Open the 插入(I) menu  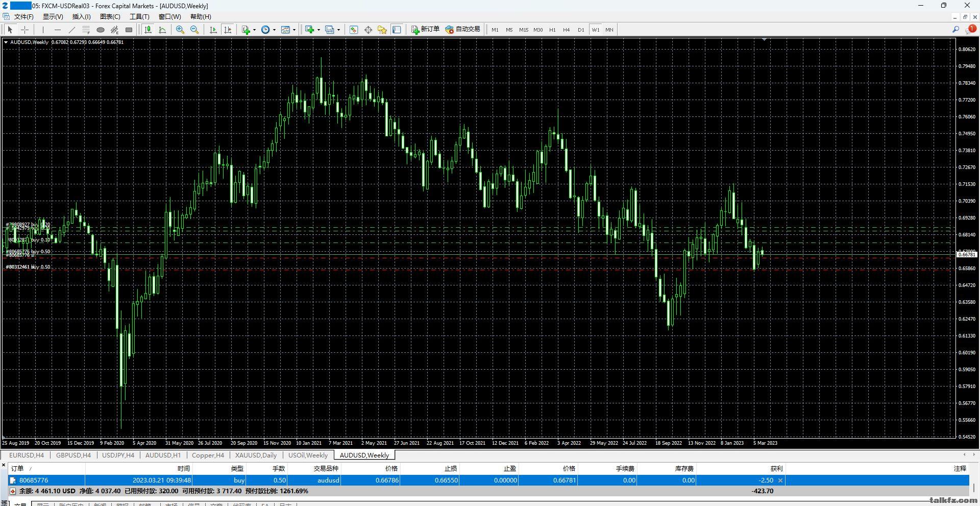81,16
